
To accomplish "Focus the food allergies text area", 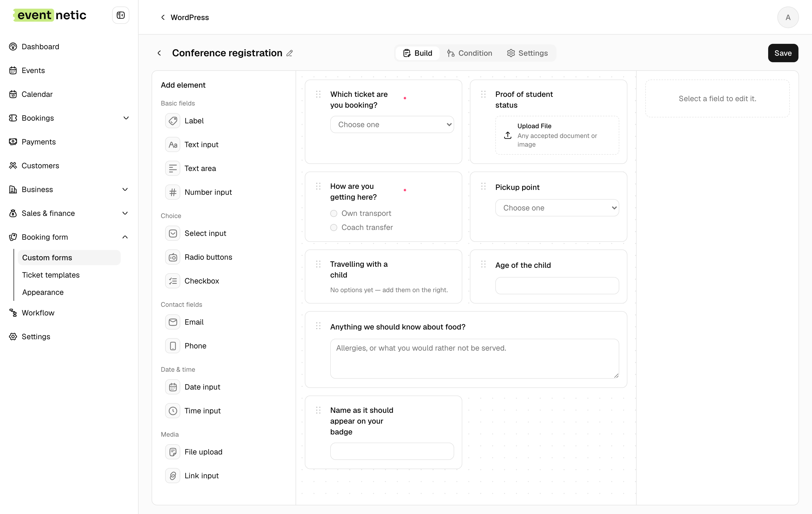I will pos(474,358).
